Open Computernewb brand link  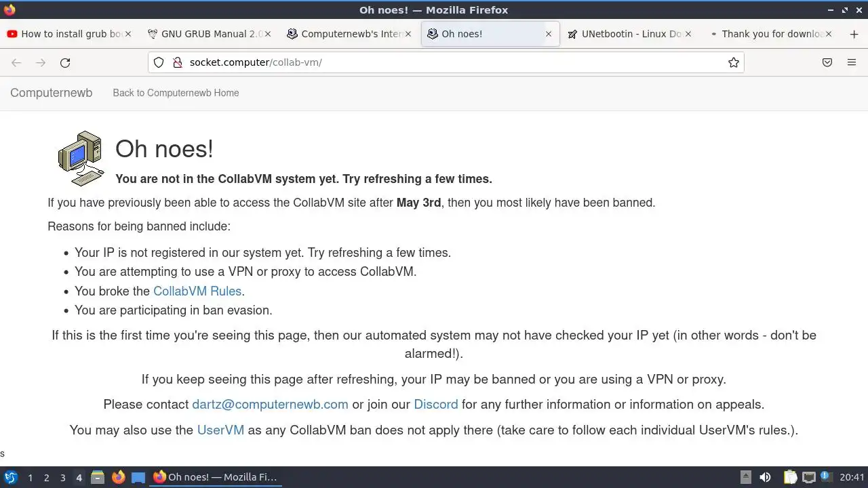pos(51,93)
